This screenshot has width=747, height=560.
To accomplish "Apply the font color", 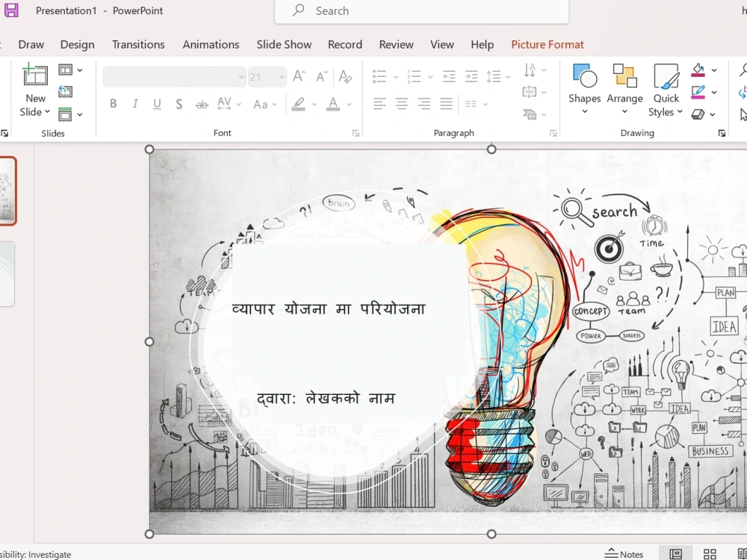I will pos(333,104).
